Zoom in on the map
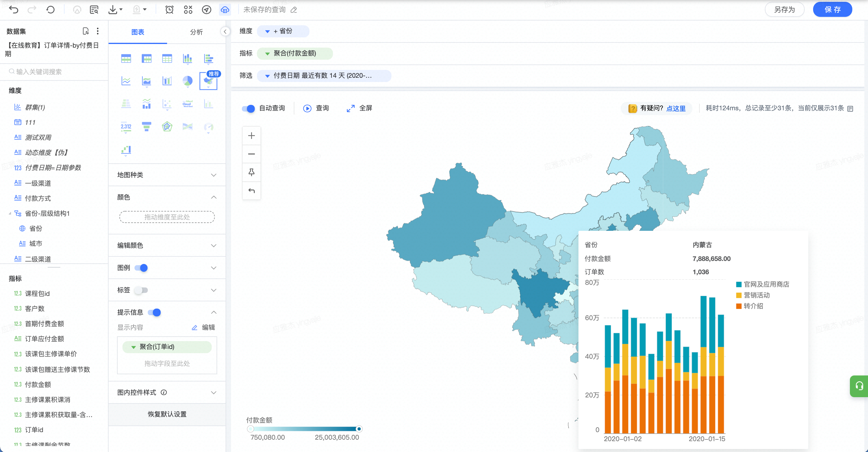The height and width of the screenshot is (452, 868). pyautogui.click(x=251, y=136)
